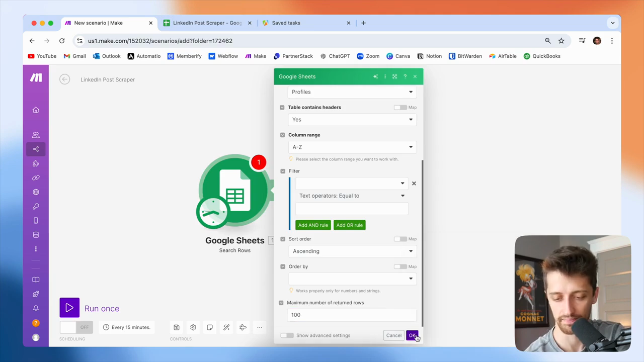This screenshot has height=362, width=644.
Task: Open Chrome tab search dropdown arrow
Action: coord(613,23)
